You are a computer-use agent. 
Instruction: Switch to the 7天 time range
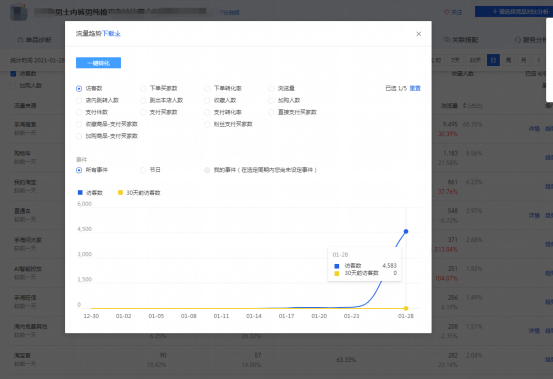[455, 60]
